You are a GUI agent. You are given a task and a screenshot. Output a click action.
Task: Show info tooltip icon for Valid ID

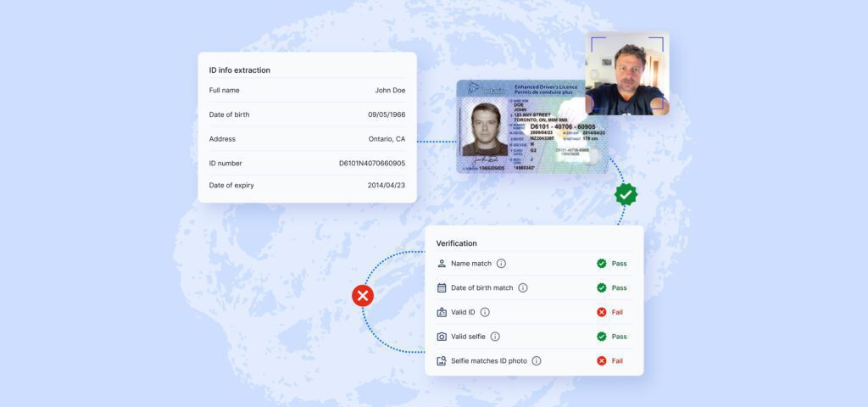pos(485,312)
